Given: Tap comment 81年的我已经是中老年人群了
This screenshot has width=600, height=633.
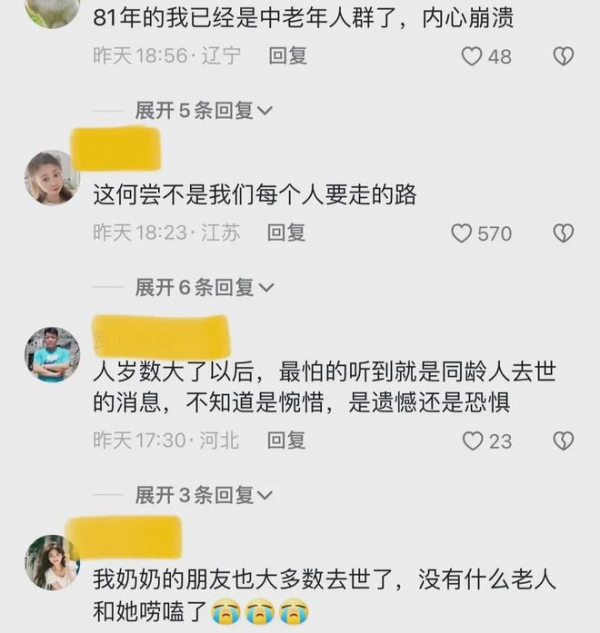Looking at the screenshot, I should 303,18.
